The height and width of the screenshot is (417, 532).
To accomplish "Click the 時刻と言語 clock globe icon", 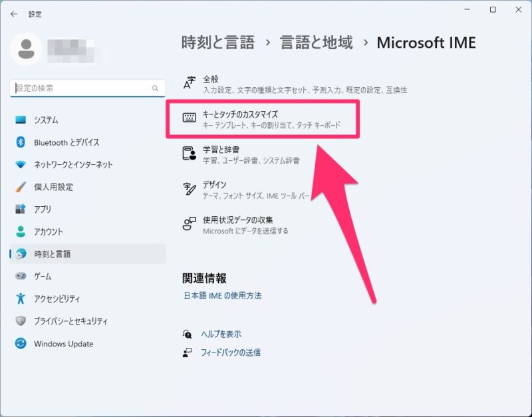I will (x=21, y=254).
